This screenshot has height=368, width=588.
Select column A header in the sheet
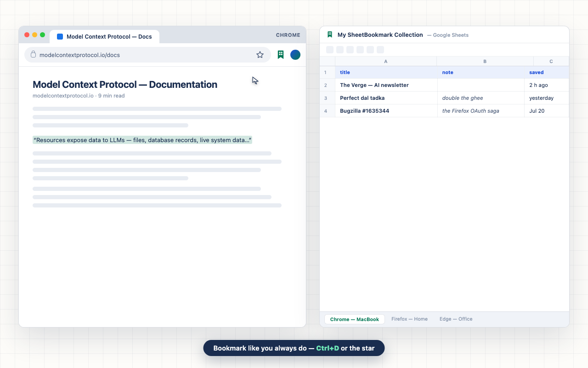(x=386, y=61)
